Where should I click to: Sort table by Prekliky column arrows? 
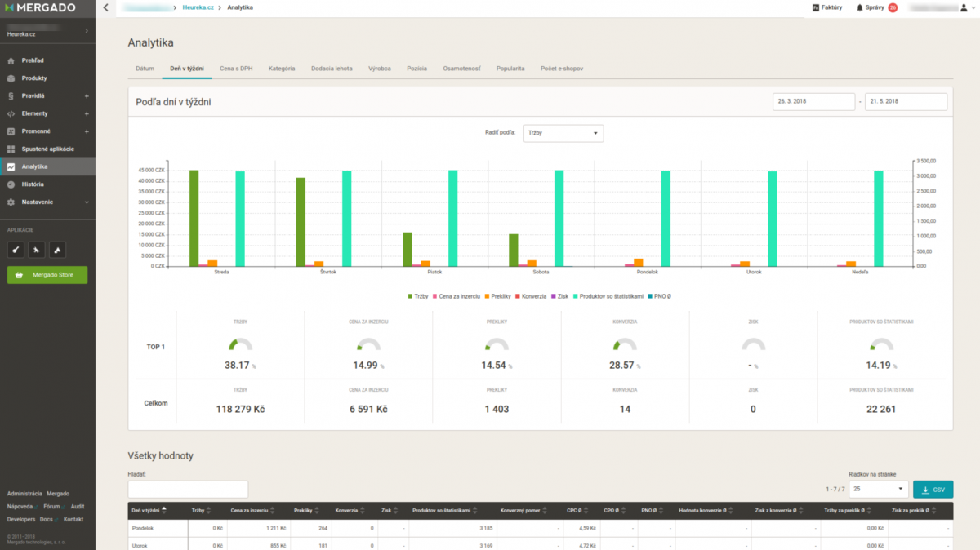(317, 510)
